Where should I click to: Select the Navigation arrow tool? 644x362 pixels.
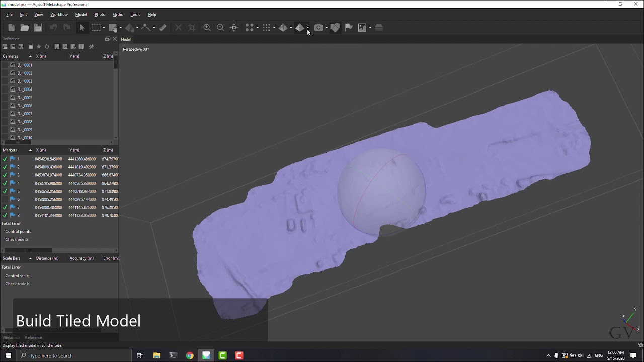point(82,28)
